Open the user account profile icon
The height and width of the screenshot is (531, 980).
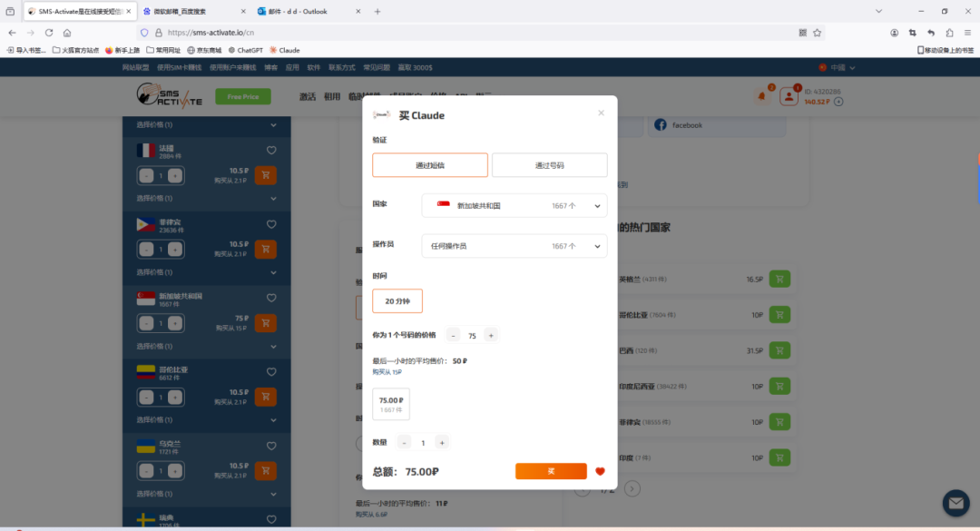(x=791, y=95)
